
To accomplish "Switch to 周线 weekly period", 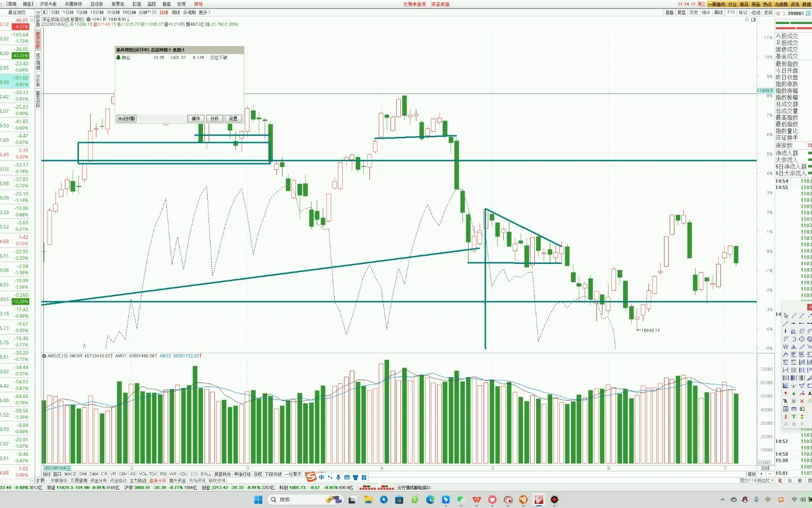I will (x=176, y=12).
